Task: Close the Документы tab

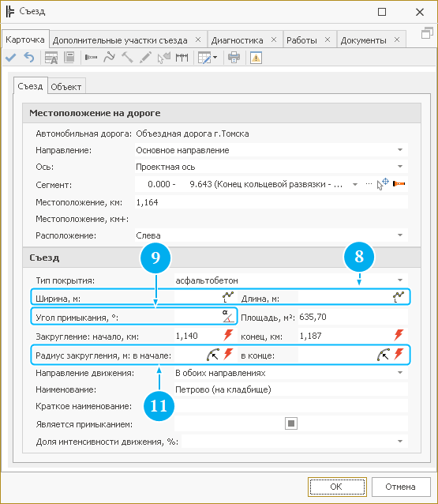Action: pyautogui.click(x=397, y=39)
